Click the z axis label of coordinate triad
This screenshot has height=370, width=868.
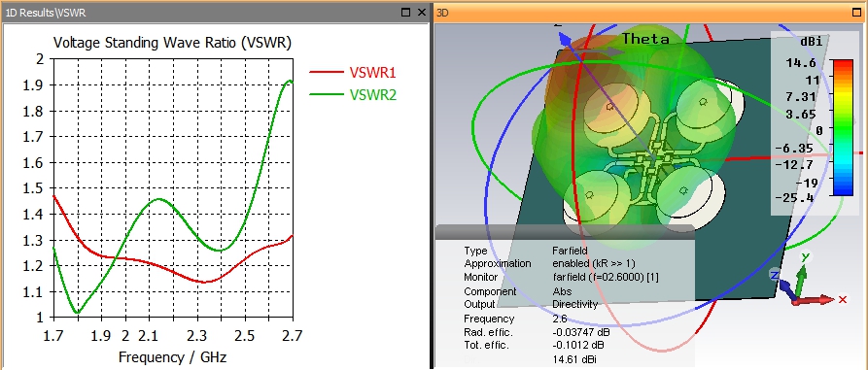click(775, 275)
